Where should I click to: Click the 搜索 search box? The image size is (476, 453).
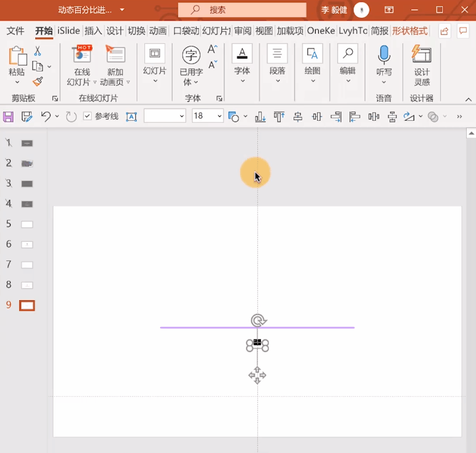tap(242, 10)
